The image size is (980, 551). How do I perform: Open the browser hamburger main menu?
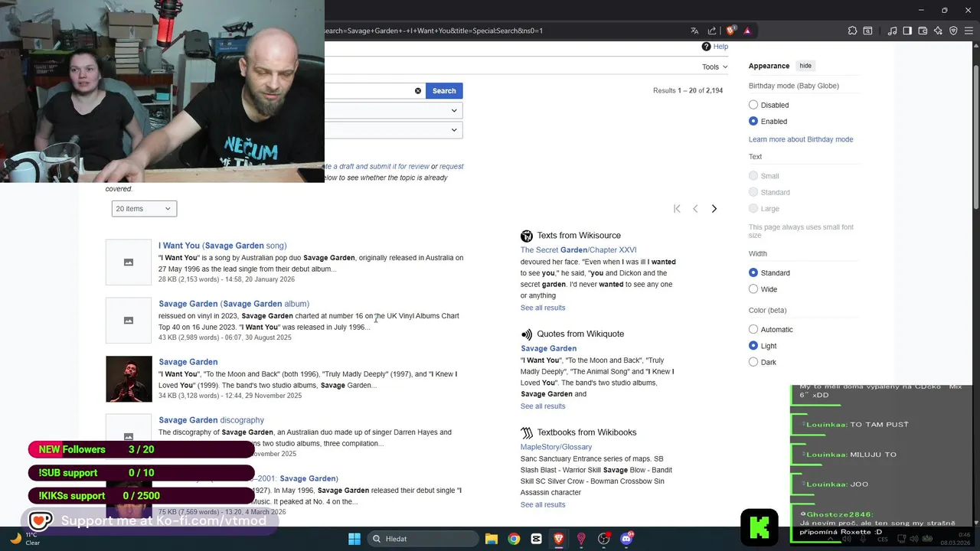[969, 31]
